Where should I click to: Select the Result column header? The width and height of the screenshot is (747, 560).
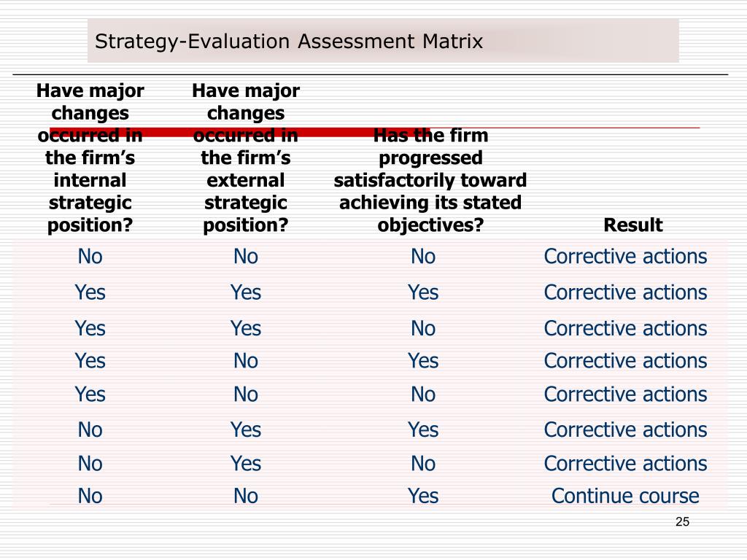click(632, 225)
